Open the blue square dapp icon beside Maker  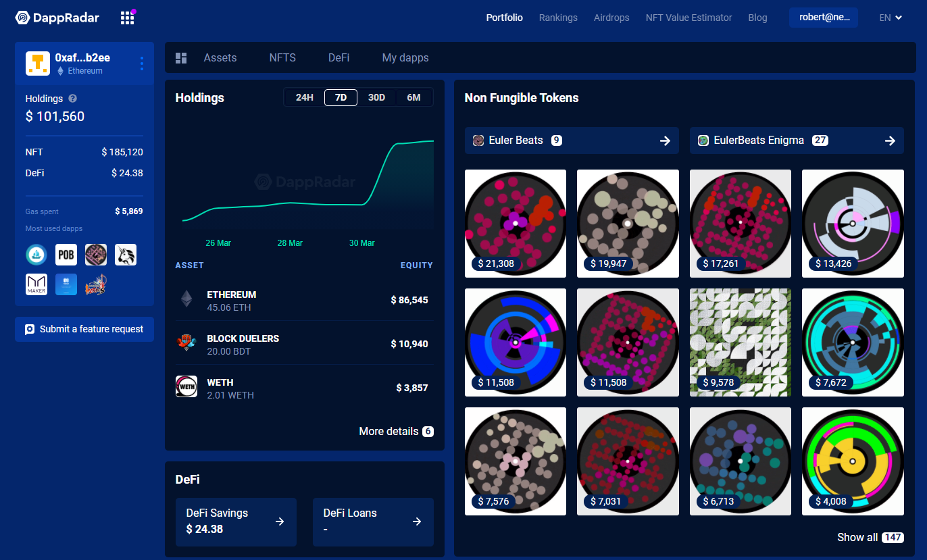66,284
